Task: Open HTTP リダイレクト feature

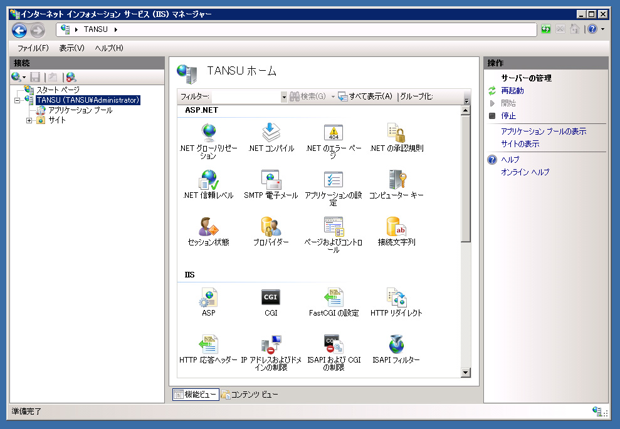Action: click(x=396, y=302)
